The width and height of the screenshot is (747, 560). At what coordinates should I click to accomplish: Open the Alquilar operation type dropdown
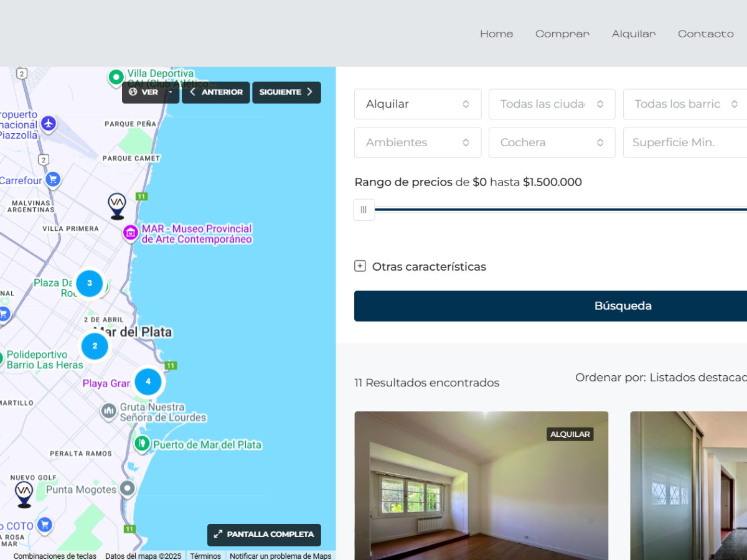(x=417, y=104)
